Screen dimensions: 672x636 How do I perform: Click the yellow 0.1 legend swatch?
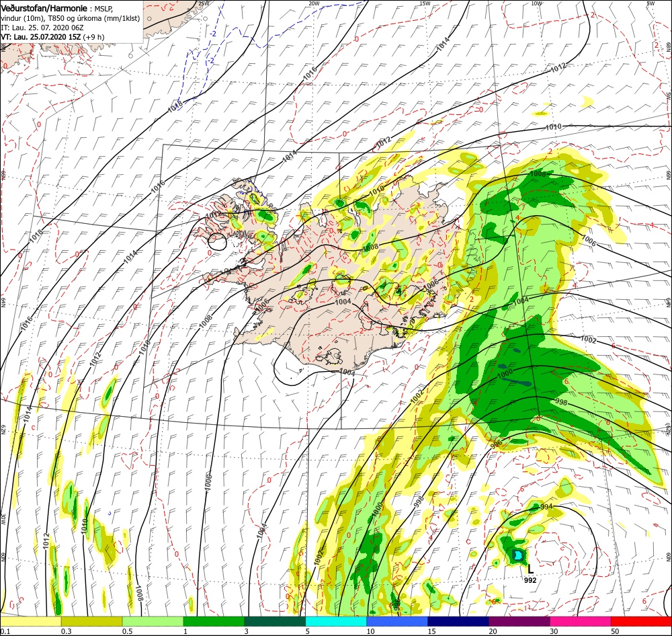pos(30,621)
